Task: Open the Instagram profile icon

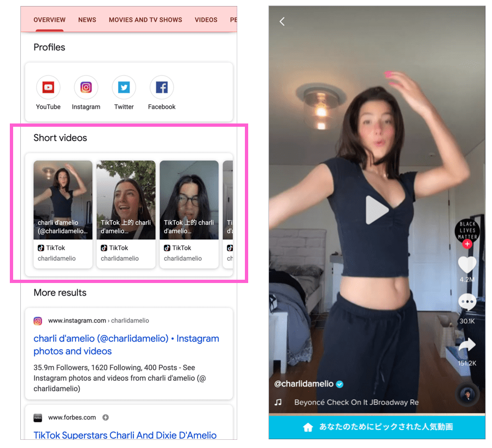Action: point(86,87)
